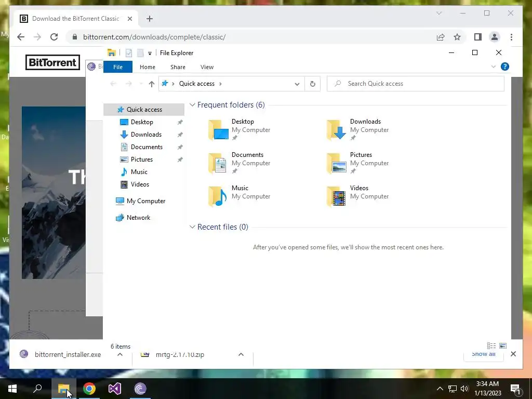This screenshot has height=399, width=532.
Task: Expand the breadcrumb chevron after Quick access
Action: coord(220,84)
